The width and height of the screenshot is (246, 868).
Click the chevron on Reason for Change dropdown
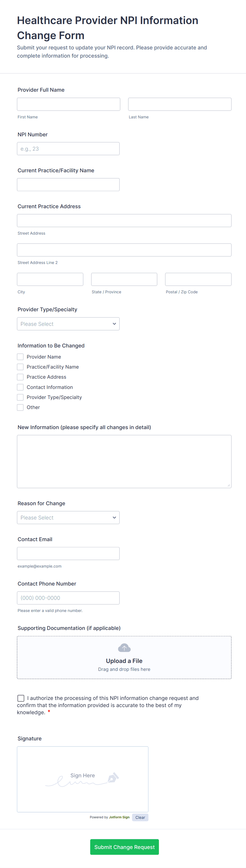point(114,518)
